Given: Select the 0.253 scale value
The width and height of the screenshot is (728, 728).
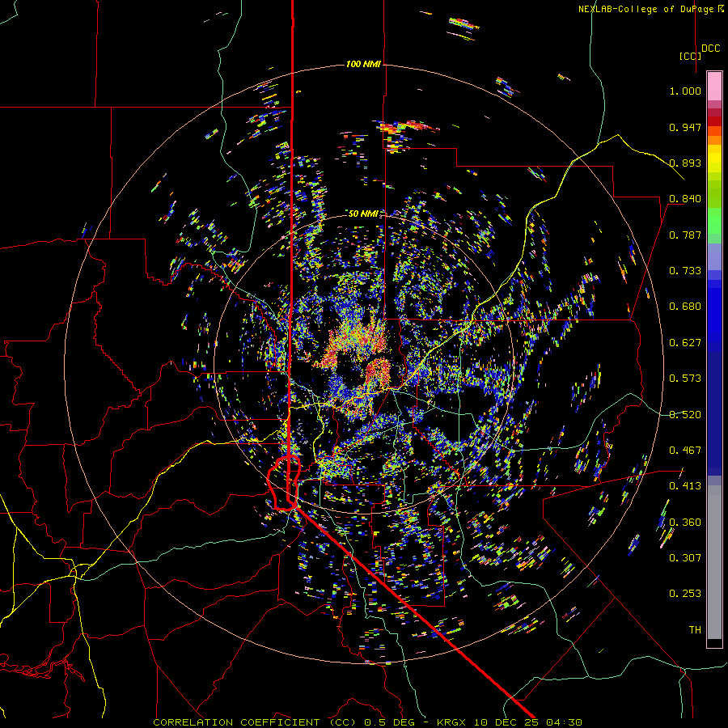Looking at the screenshot, I should pyautogui.click(x=685, y=594).
